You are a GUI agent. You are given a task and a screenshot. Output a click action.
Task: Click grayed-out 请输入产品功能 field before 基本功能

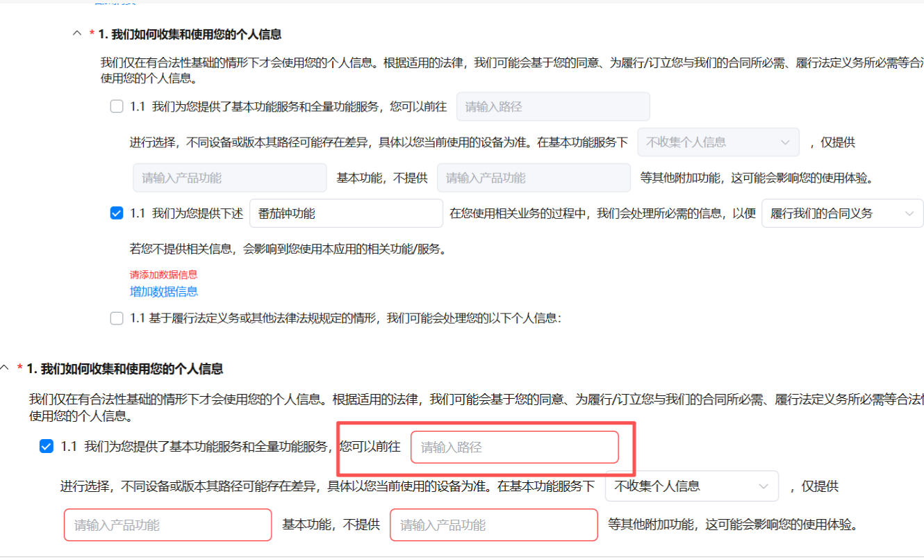(229, 178)
